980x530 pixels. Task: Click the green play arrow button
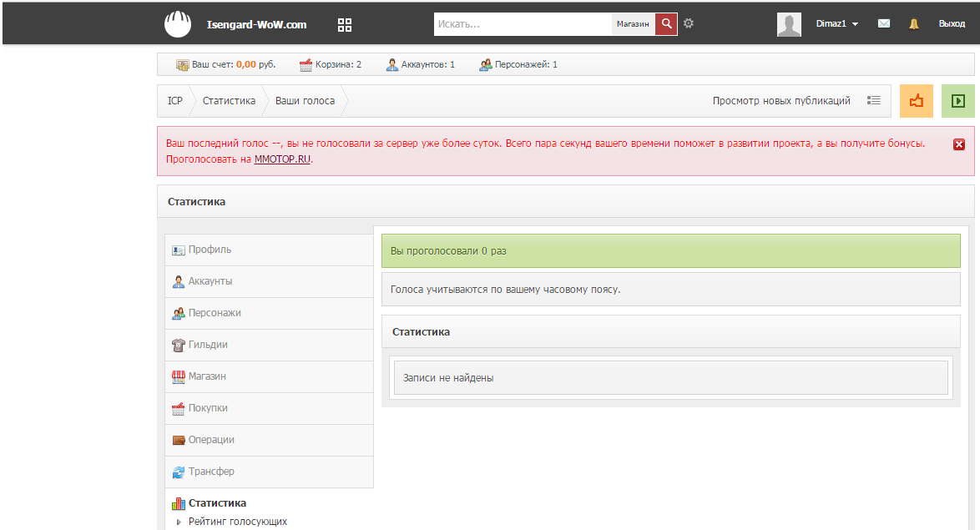(958, 101)
